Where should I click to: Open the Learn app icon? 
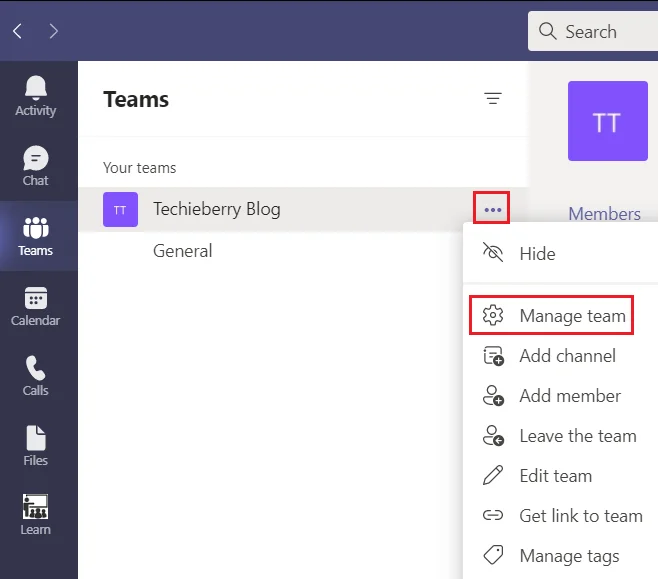(x=36, y=514)
